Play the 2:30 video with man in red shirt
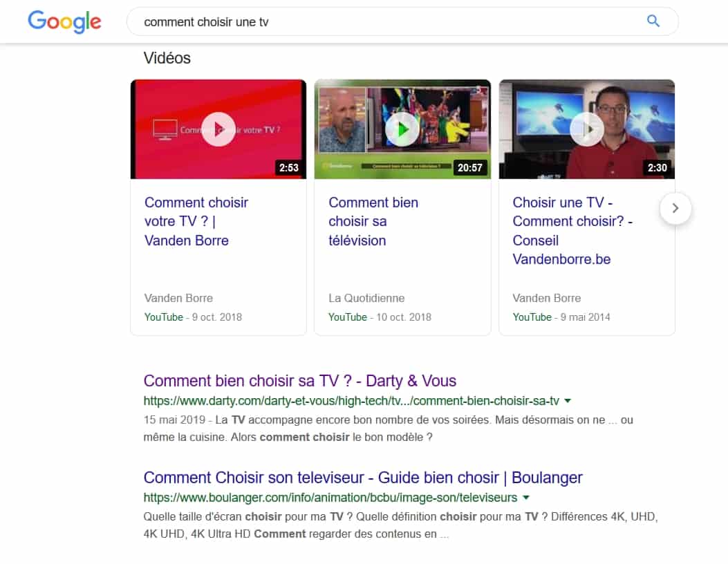Viewport: 728px width, 564px height. (587, 129)
